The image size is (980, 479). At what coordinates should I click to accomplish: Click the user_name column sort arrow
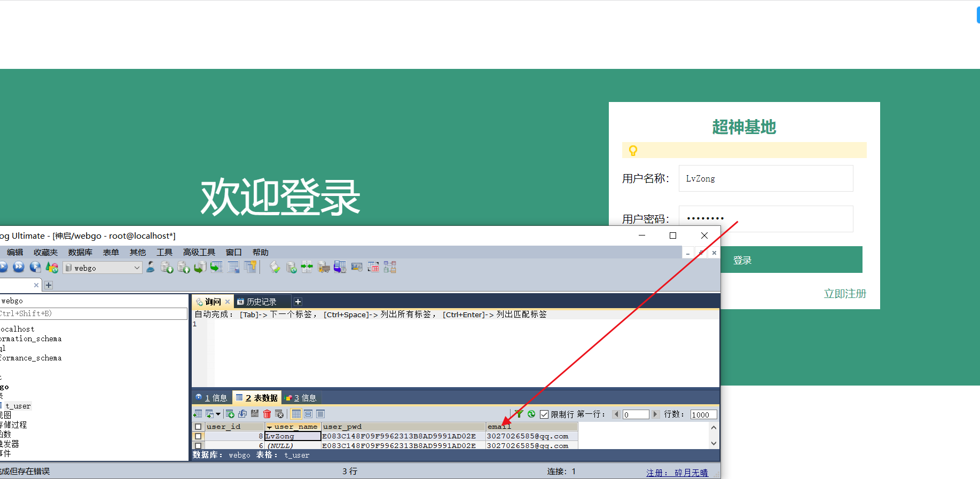click(269, 427)
